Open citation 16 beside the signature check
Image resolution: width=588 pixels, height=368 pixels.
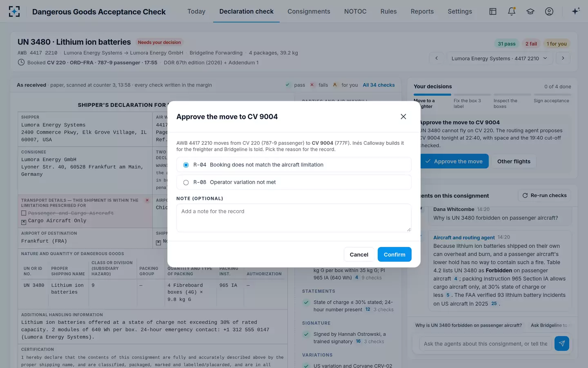coord(358,341)
